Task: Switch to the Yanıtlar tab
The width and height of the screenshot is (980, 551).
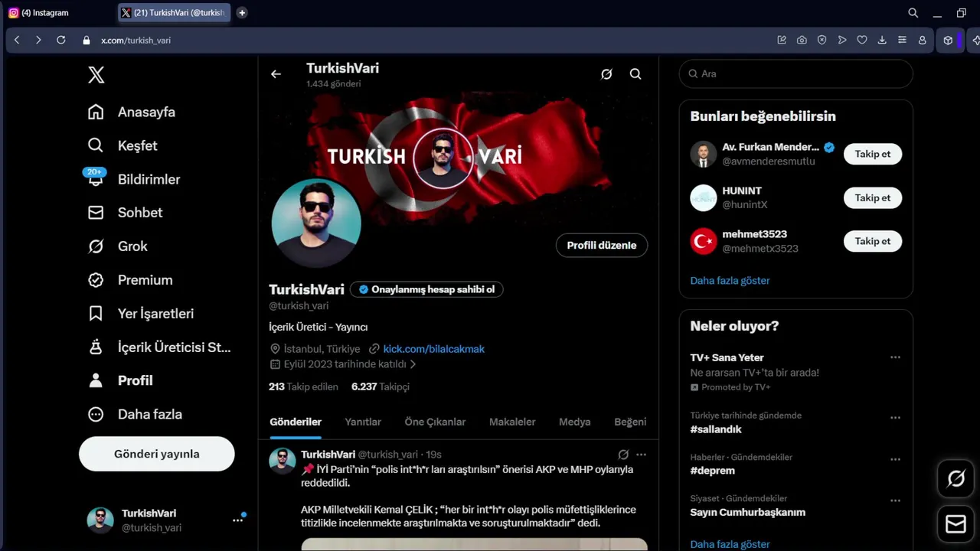Action: [x=363, y=422]
